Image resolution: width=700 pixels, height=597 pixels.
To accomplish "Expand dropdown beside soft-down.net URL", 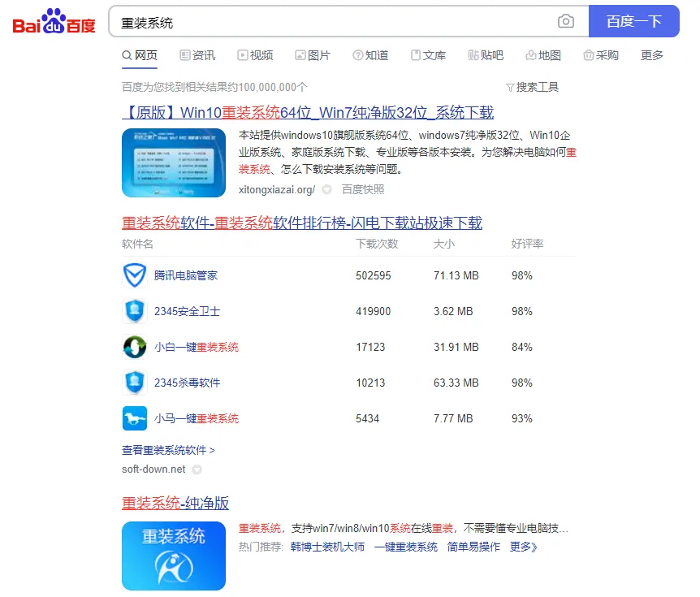I will [x=197, y=469].
